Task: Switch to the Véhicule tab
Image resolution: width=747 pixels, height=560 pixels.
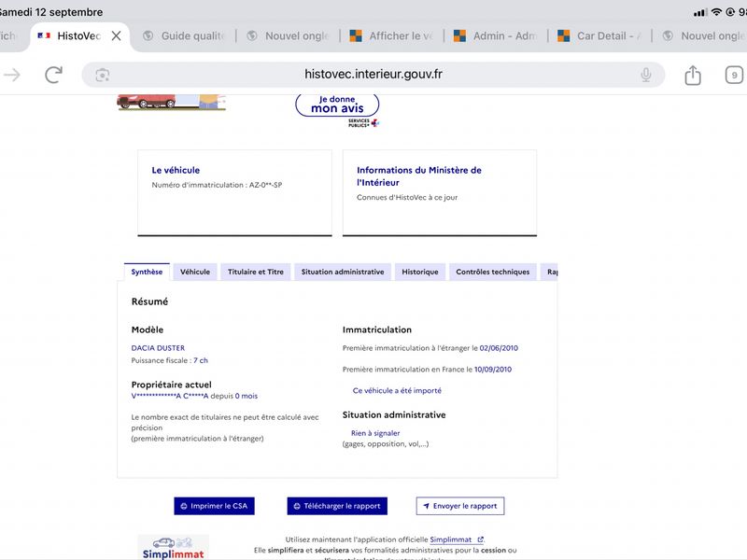Action: click(x=195, y=272)
